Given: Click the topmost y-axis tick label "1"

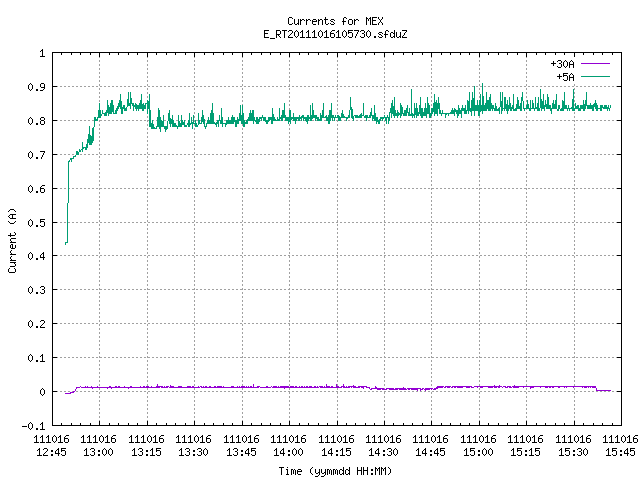Looking at the screenshot, I should 42,53.
